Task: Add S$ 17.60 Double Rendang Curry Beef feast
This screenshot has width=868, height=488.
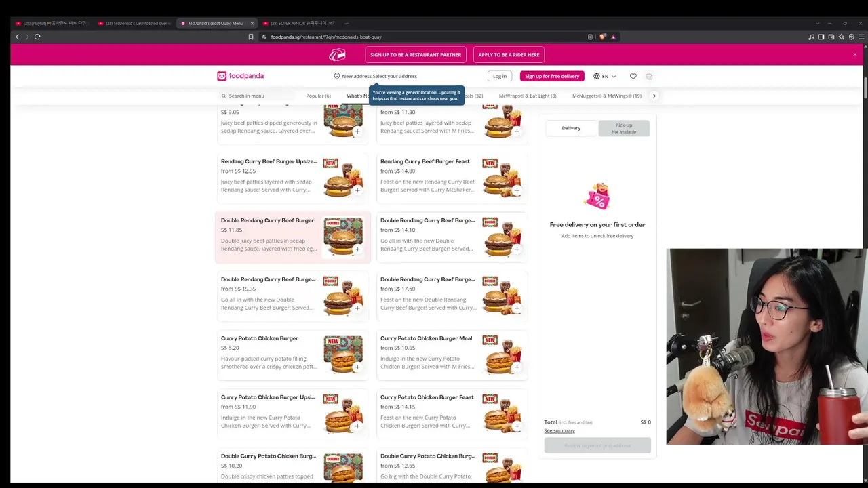Action: [x=517, y=308]
